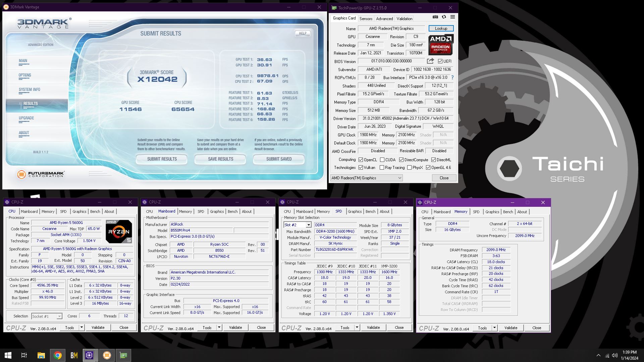Open the BM app on taskbar

74,355
